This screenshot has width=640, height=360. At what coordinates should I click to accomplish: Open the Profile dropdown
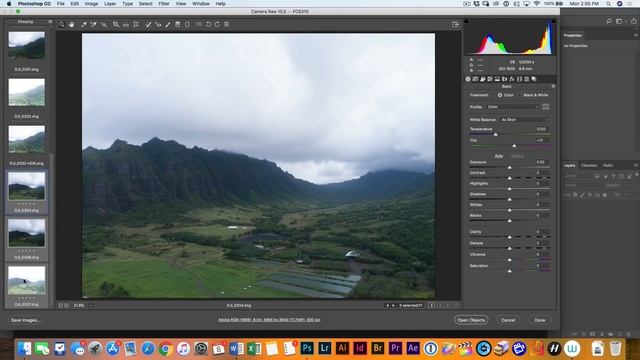pyautogui.click(x=513, y=107)
